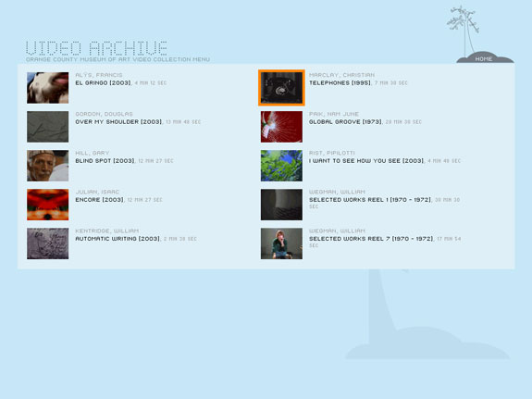Click the HOME button under the tree

coord(484,59)
